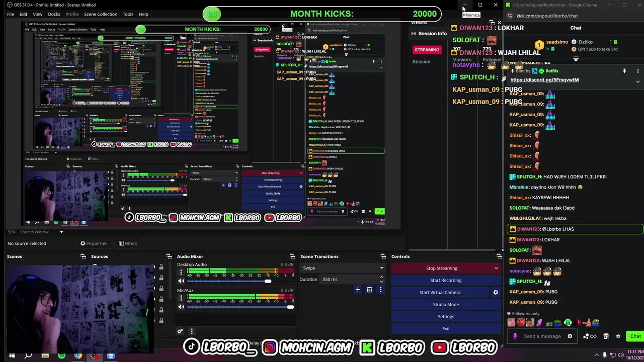The width and height of the screenshot is (644, 362).
Task: Mute the Desktop Audio speaker icon
Action: pyautogui.click(x=181, y=282)
